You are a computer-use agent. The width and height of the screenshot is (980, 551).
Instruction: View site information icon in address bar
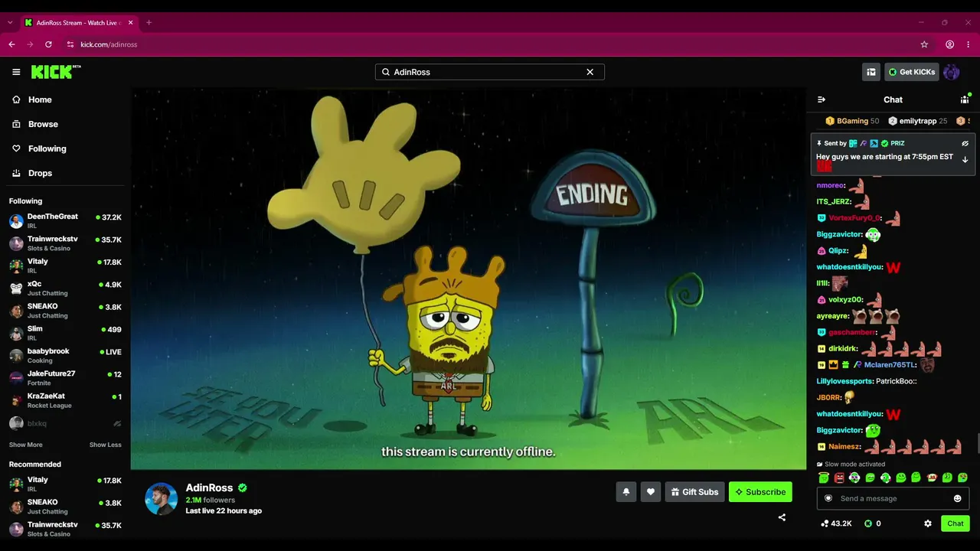point(70,44)
